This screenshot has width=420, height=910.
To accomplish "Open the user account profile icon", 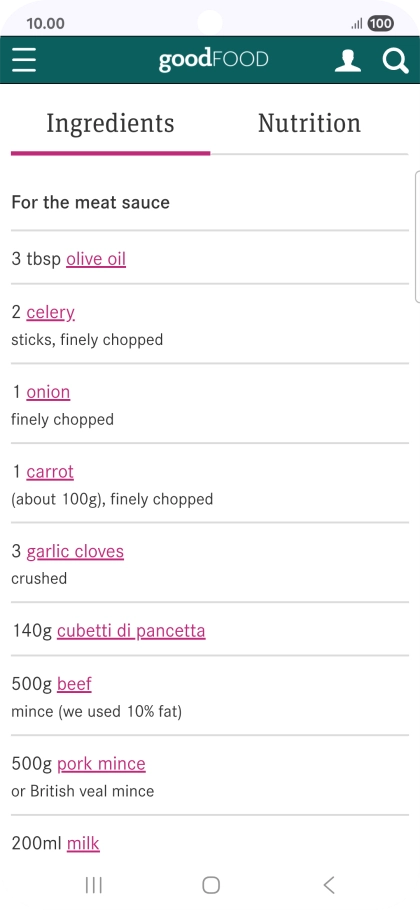I will coord(347,60).
